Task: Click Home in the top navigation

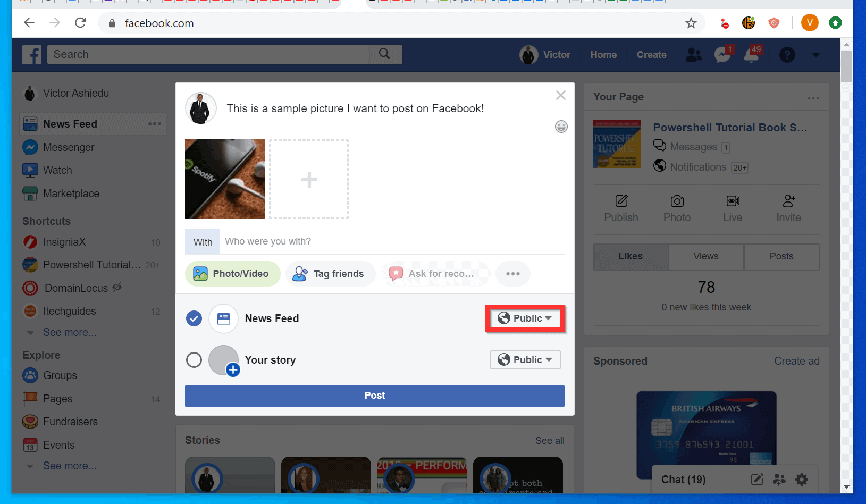Action: [603, 54]
